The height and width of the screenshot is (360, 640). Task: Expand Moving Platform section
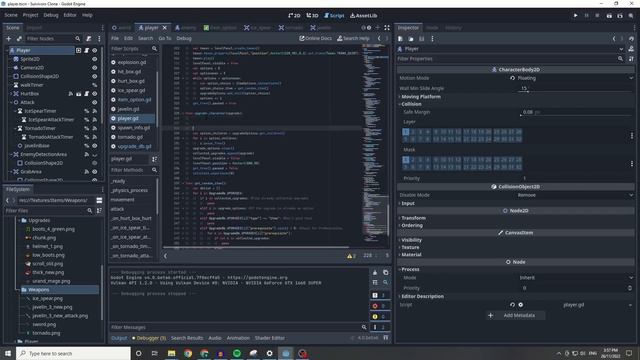[x=420, y=97]
